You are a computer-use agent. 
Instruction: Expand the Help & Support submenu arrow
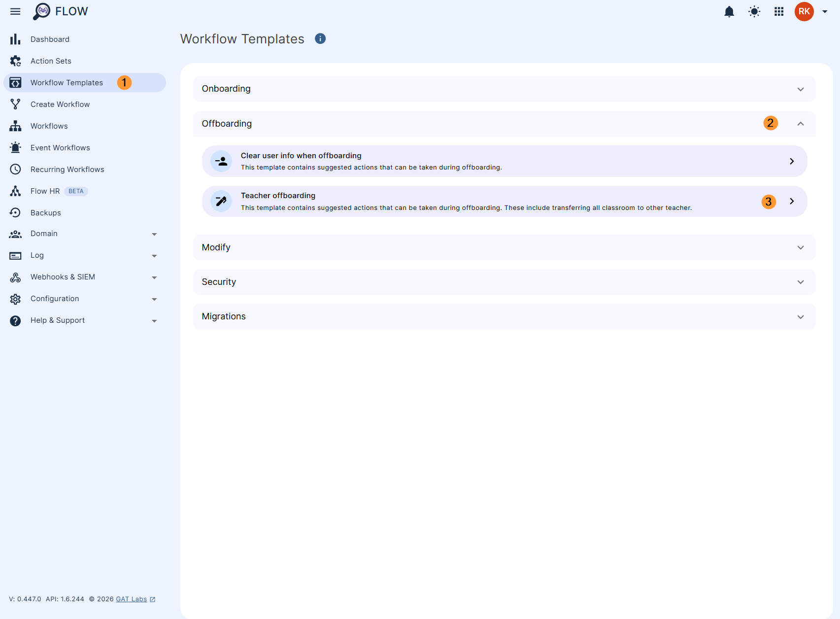point(154,321)
